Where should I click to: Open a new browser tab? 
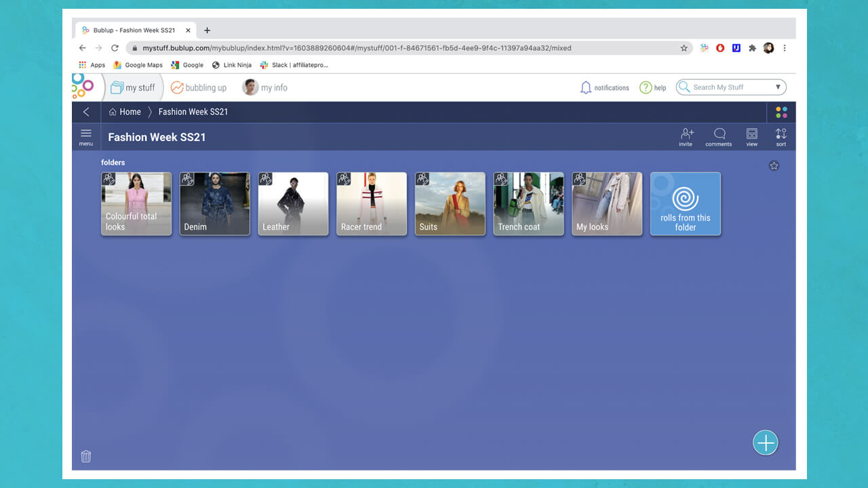[x=208, y=30]
